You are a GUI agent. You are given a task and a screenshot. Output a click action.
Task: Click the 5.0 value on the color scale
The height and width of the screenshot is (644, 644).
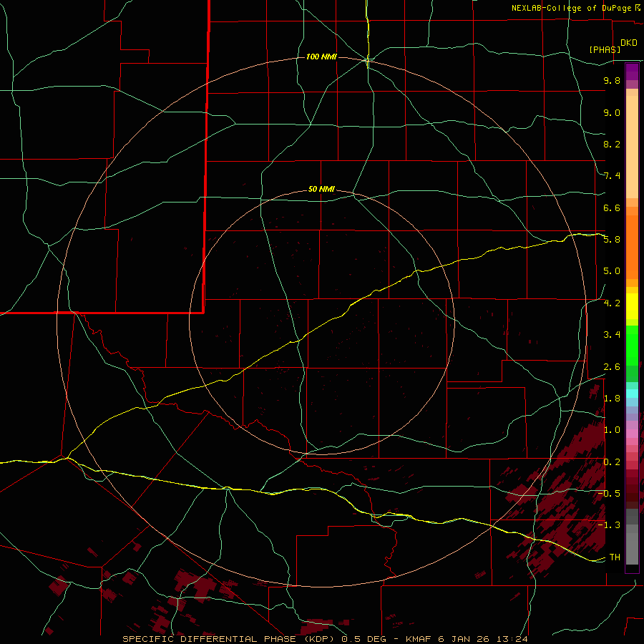[x=612, y=271]
